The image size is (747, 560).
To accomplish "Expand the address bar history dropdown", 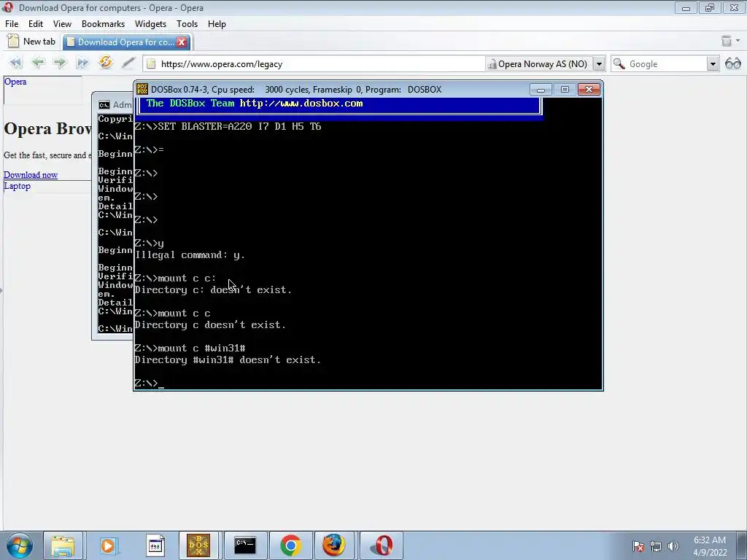I will click(x=600, y=64).
